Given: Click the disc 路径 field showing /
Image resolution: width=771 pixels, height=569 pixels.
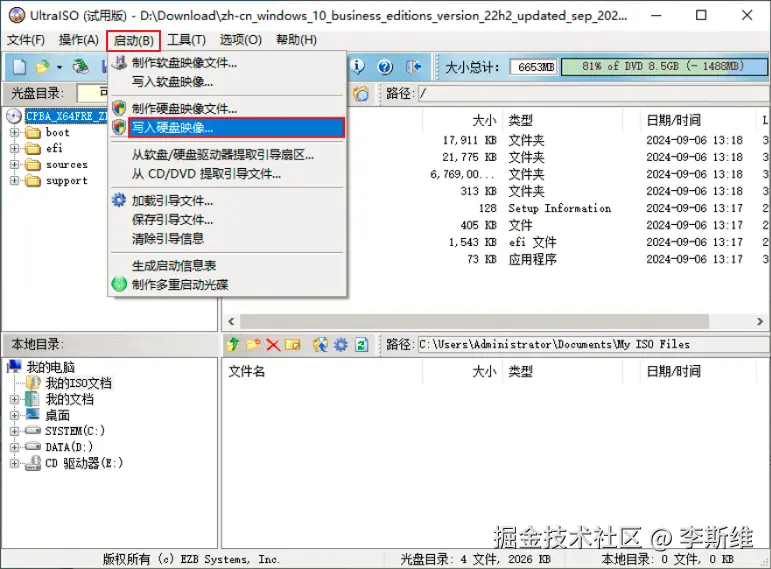Looking at the screenshot, I should [x=593, y=93].
